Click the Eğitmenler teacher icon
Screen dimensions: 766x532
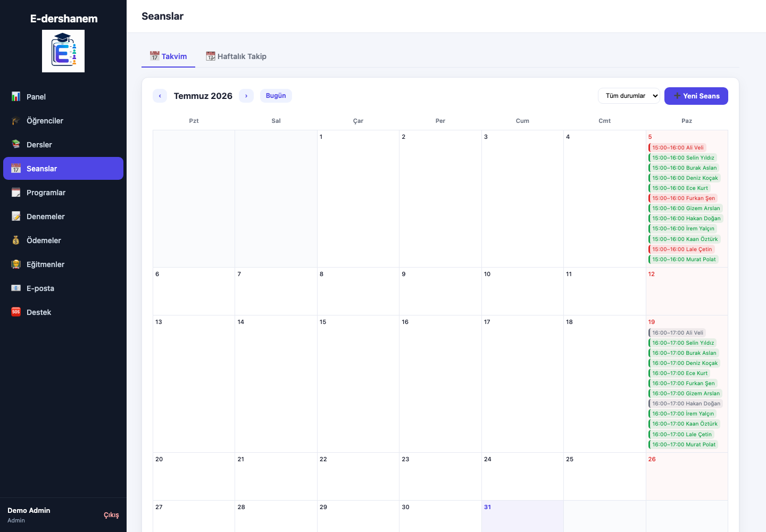16,264
